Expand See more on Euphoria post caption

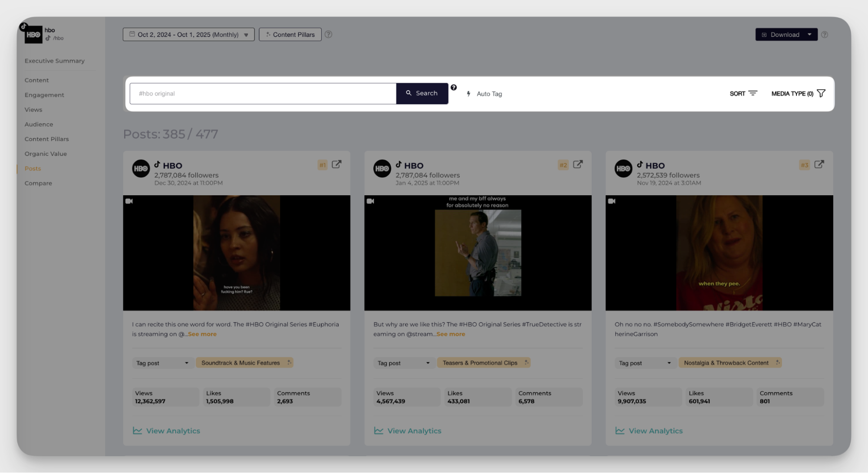(202, 334)
